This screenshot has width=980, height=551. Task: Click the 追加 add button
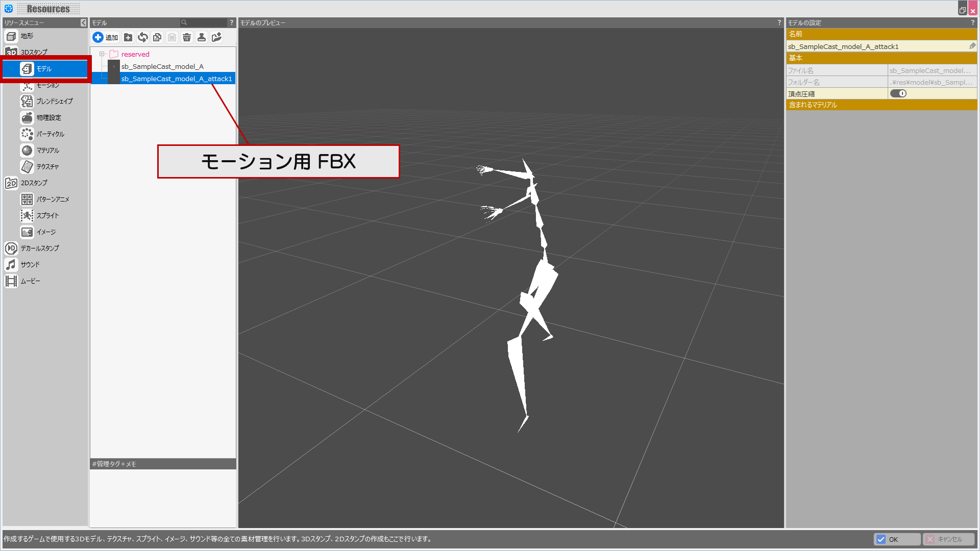click(x=106, y=37)
